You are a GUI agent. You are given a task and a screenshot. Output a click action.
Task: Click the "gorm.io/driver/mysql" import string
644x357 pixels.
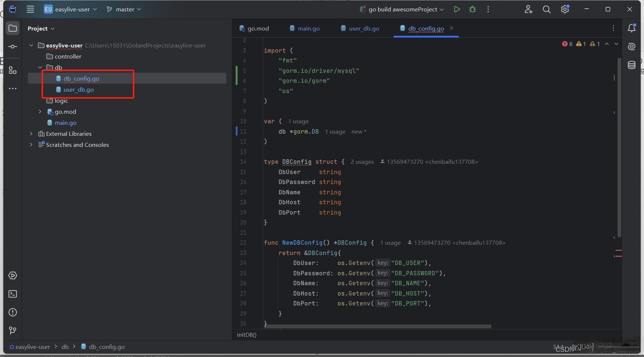pos(319,71)
